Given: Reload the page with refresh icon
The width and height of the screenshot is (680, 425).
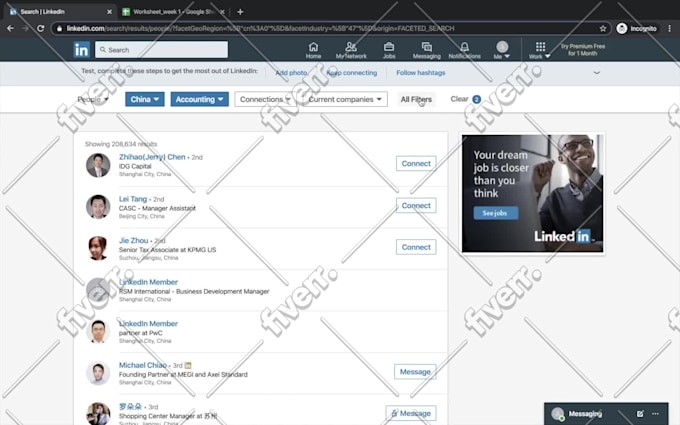Looking at the screenshot, I should click(40, 28).
